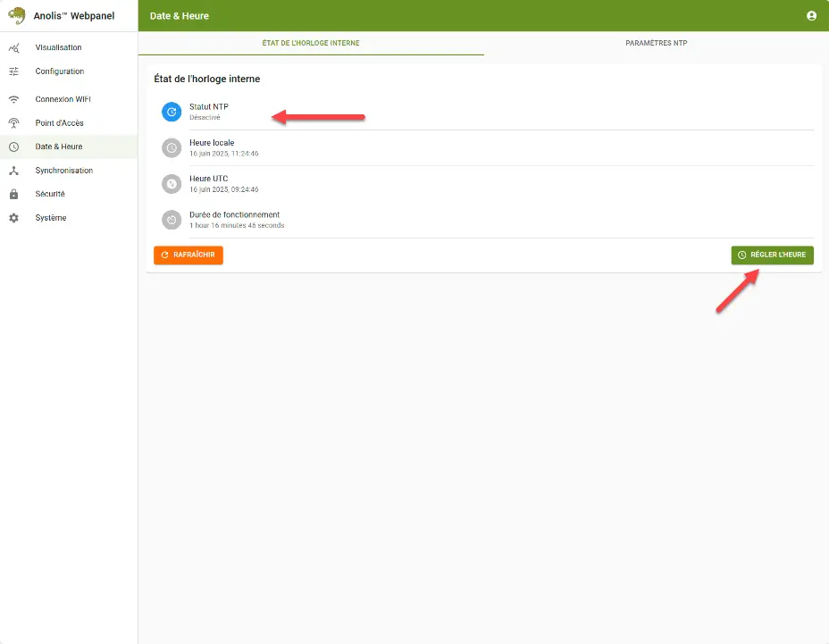Click the État de l'horloge interne heading

coord(206,79)
